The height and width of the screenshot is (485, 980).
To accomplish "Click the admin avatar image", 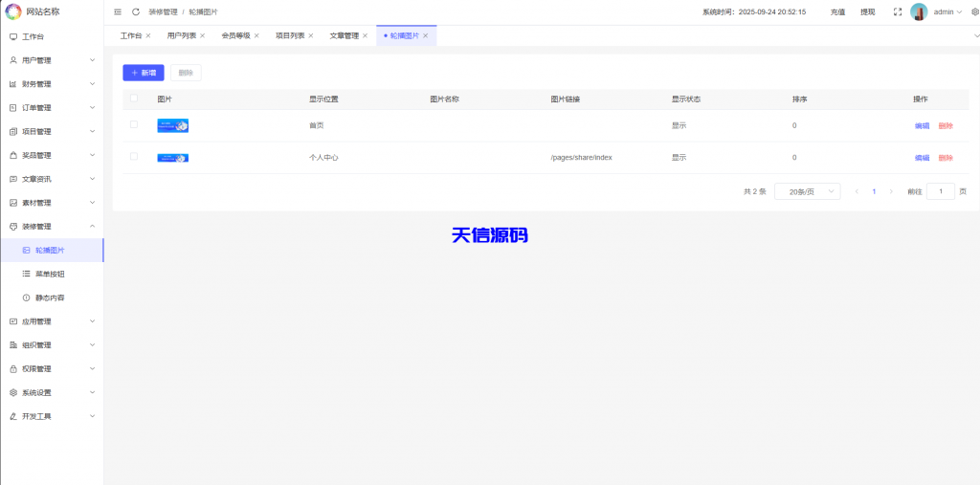I will coord(919,12).
